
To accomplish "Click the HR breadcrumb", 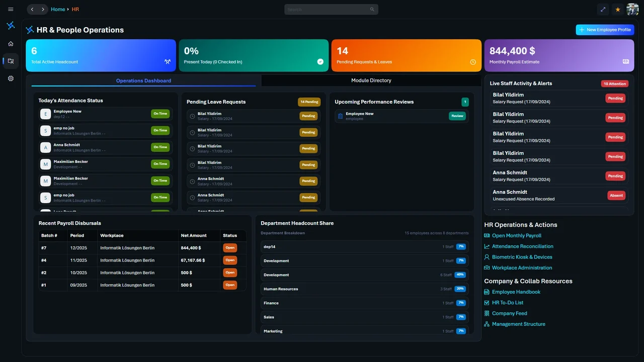I will tap(75, 10).
